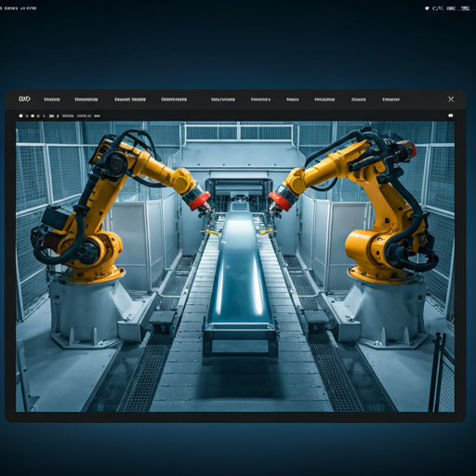The width and height of the screenshot is (476, 476).
Task: Click the logo icon in the navigation bar
Action: tap(24, 99)
